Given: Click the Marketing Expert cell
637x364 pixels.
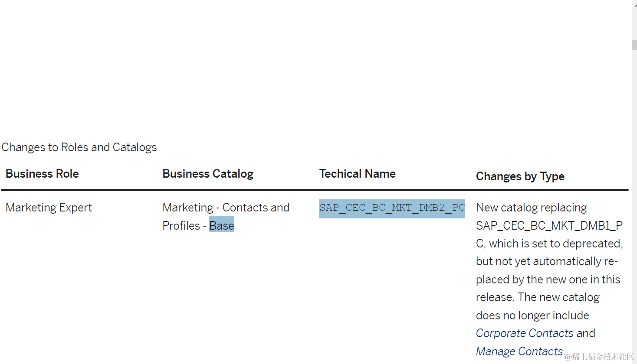Looking at the screenshot, I should click(x=49, y=208).
